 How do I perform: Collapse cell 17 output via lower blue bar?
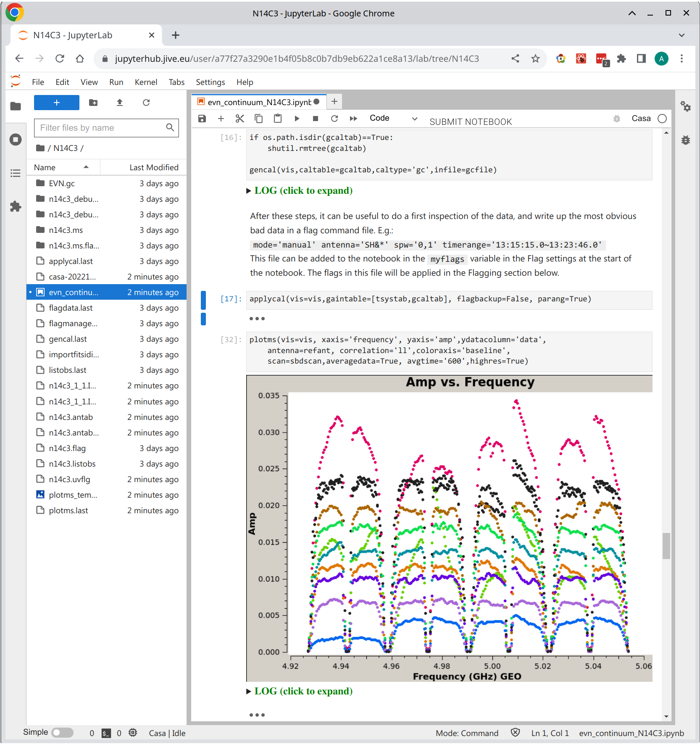tap(203, 319)
